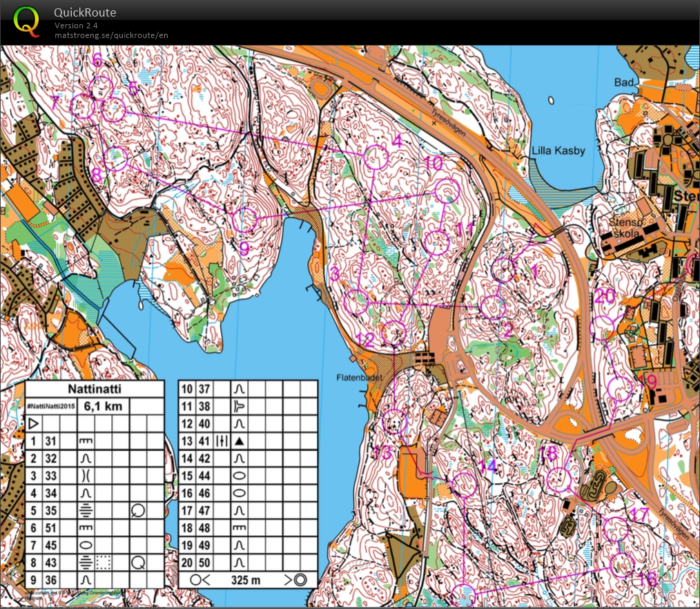Click the Lilla Kasby map label
Screen dimensions: 700x609
pyautogui.click(x=558, y=151)
